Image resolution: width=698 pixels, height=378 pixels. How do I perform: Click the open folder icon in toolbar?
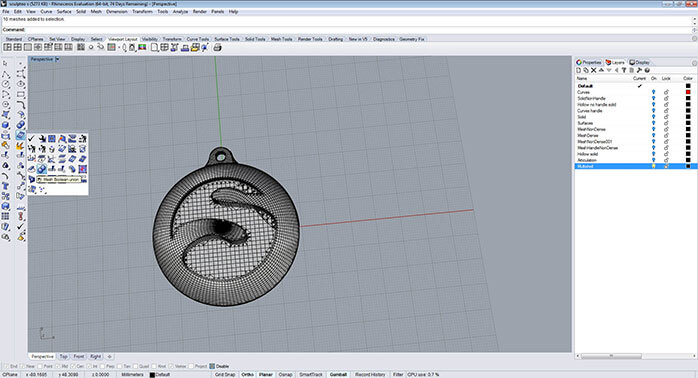pyautogui.click(x=195, y=47)
